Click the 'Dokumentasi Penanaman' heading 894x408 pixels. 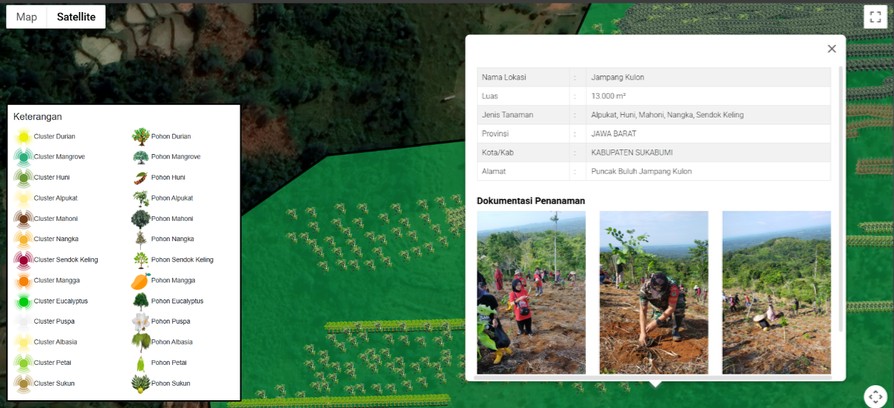[x=530, y=201]
